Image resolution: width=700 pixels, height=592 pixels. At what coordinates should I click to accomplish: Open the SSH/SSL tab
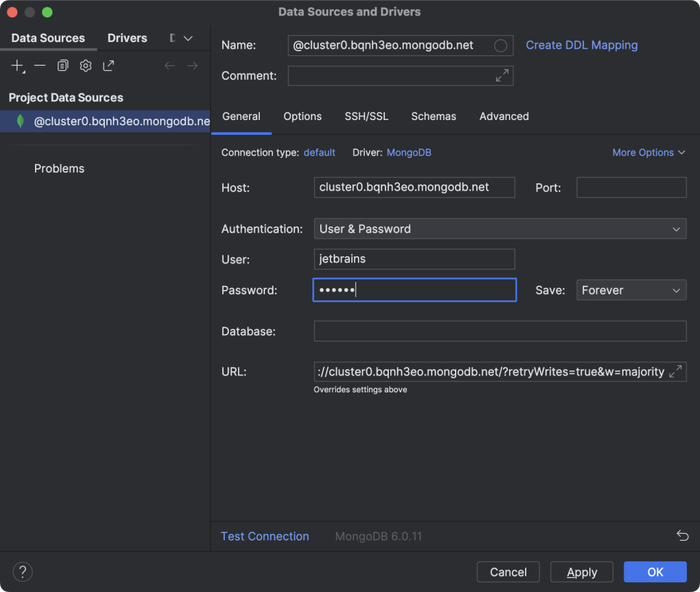click(x=366, y=117)
